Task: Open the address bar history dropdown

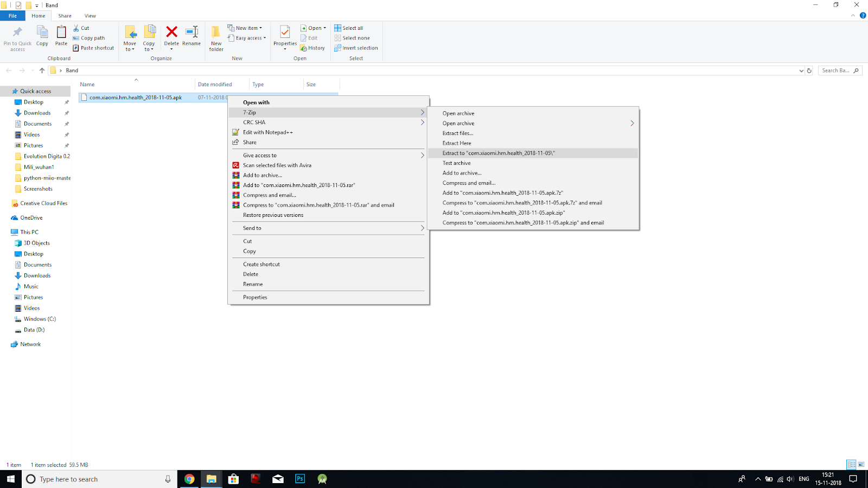Action: (801, 70)
